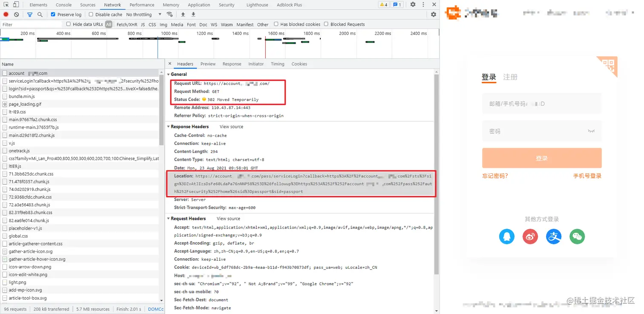Click View source beside Response Headers
Viewport: 644px width, 314px height.
click(231, 127)
